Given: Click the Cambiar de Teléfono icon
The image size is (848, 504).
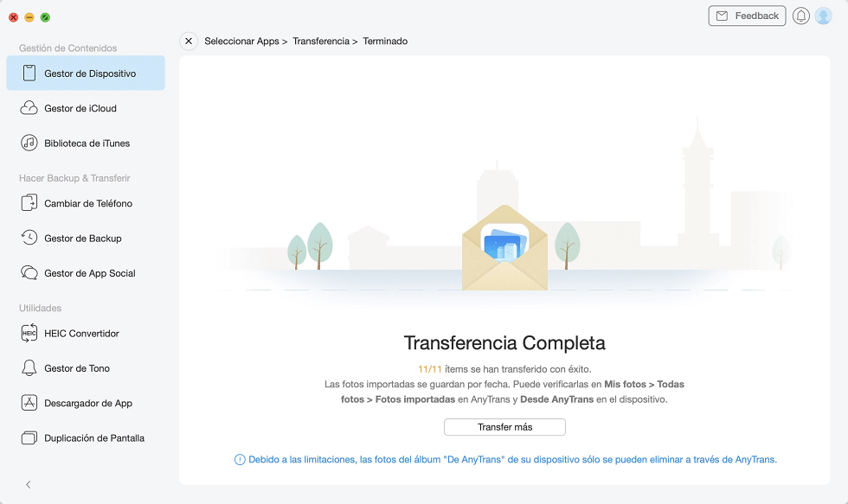Looking at the screenshot, I should click(29, 203).
